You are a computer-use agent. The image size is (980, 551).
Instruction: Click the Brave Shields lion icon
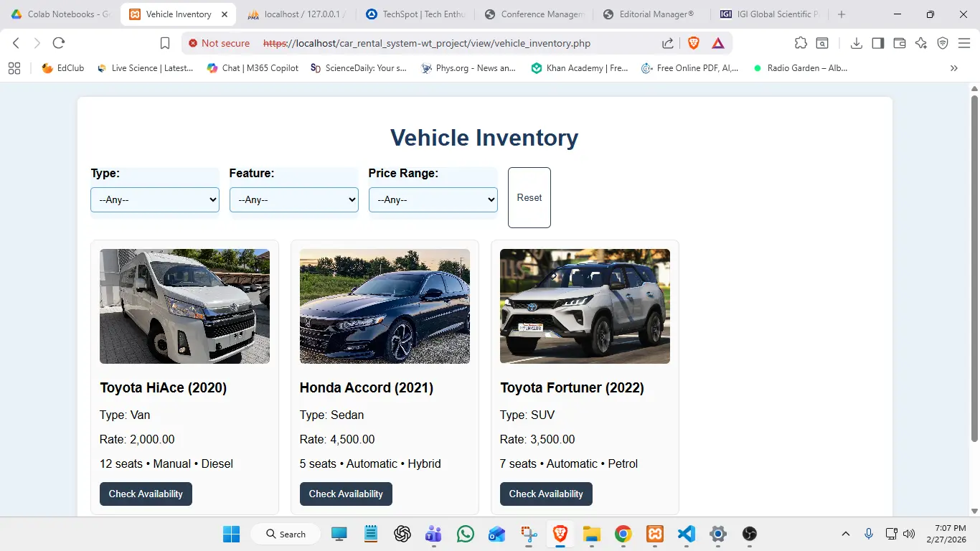point(693,43)
